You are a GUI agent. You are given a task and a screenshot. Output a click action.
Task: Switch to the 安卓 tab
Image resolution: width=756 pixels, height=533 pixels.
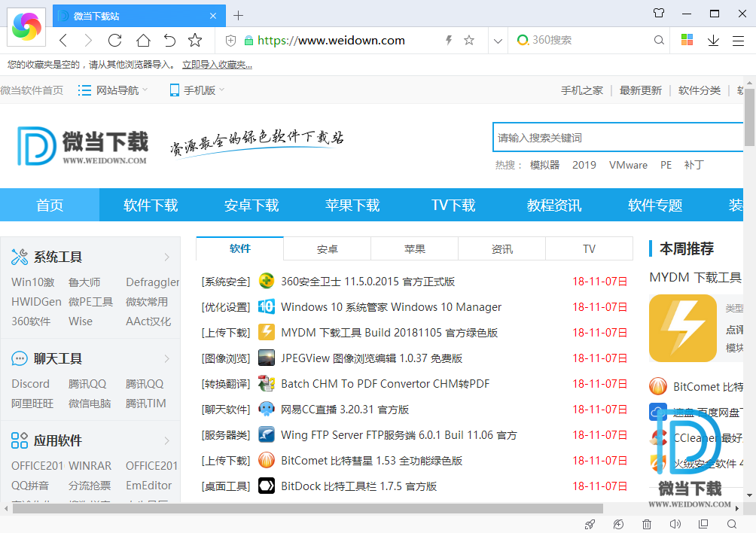point(328,248)
